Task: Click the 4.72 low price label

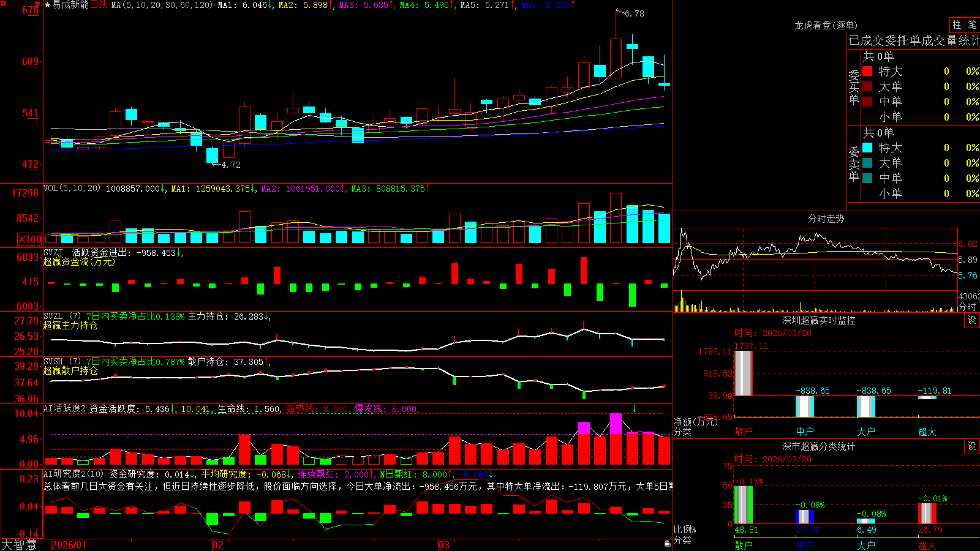Action: (230, 165)
